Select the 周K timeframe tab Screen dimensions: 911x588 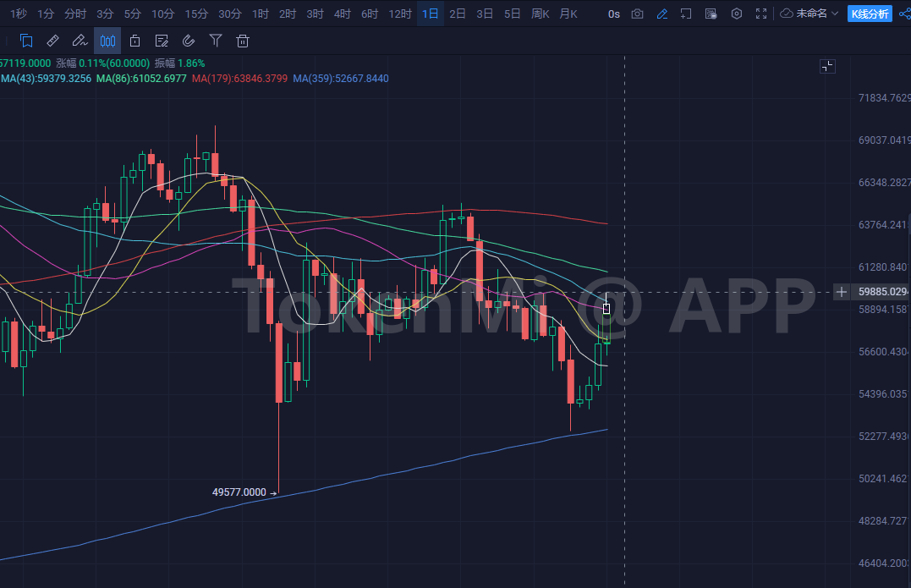(540, 14)
